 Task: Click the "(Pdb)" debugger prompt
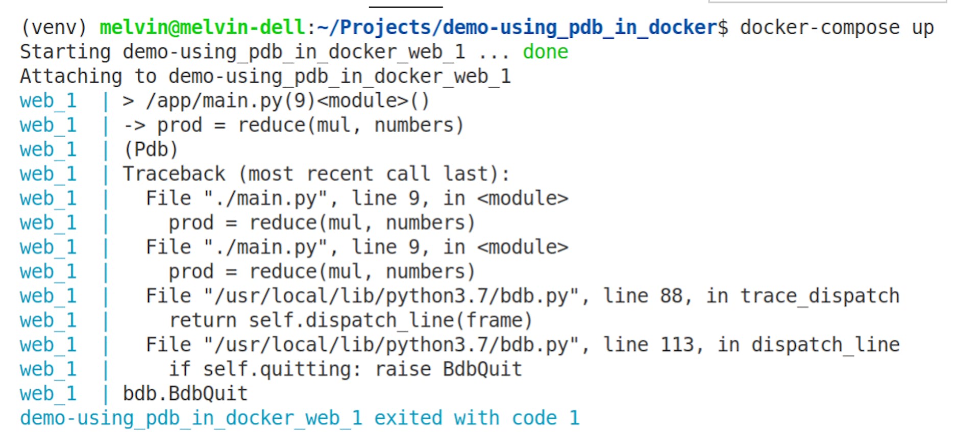coord(151,150)
